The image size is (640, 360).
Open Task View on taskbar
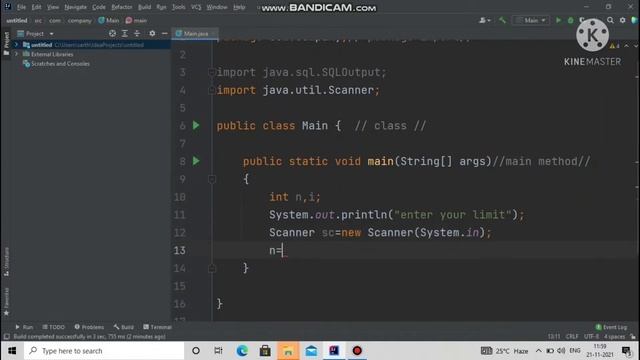[218, 351]
